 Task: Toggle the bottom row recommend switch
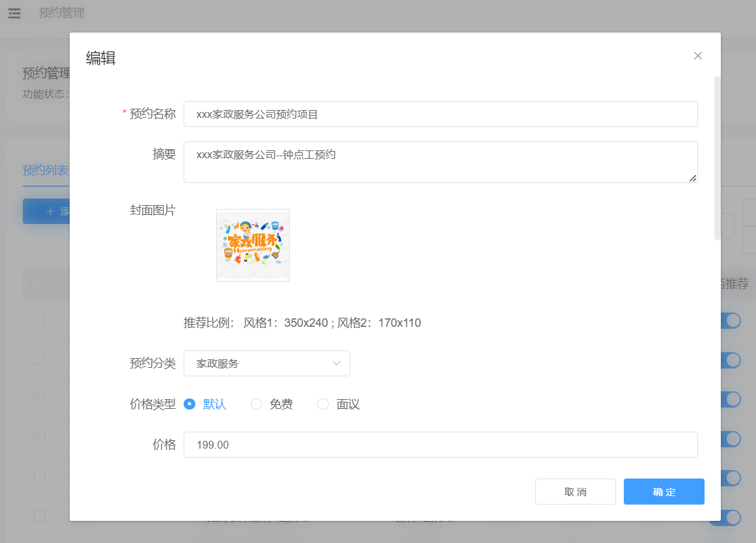coord(731,518)
